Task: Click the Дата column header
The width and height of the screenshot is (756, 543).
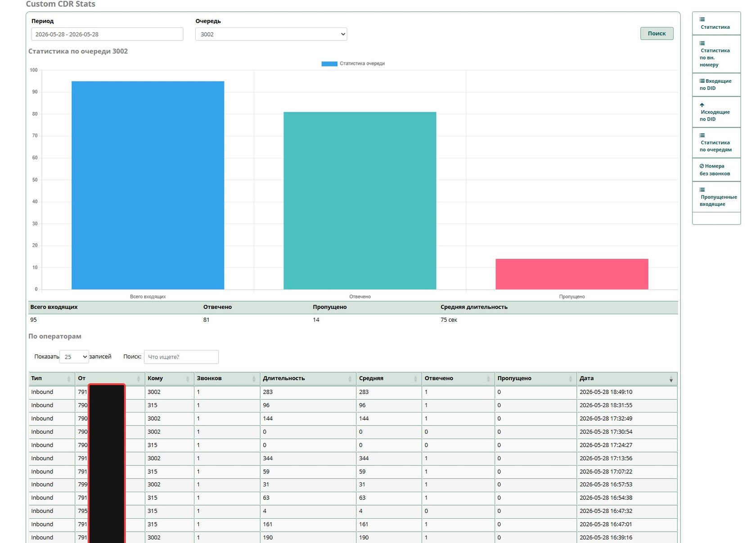Action: click(627, 378)
